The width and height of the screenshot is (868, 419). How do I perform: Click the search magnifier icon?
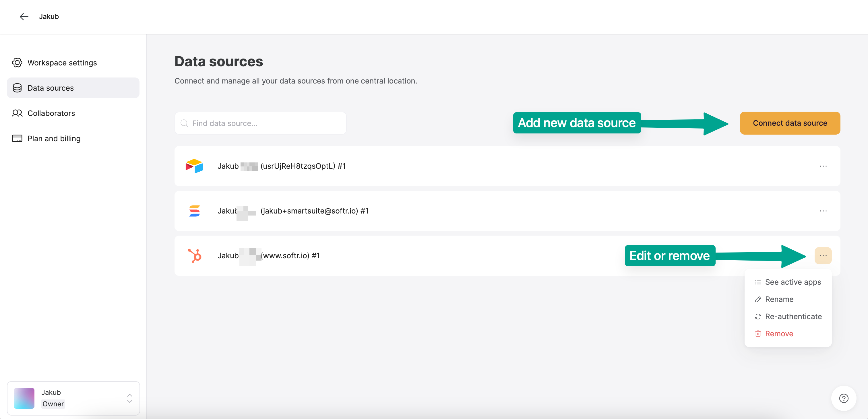[x=184, y=123]
